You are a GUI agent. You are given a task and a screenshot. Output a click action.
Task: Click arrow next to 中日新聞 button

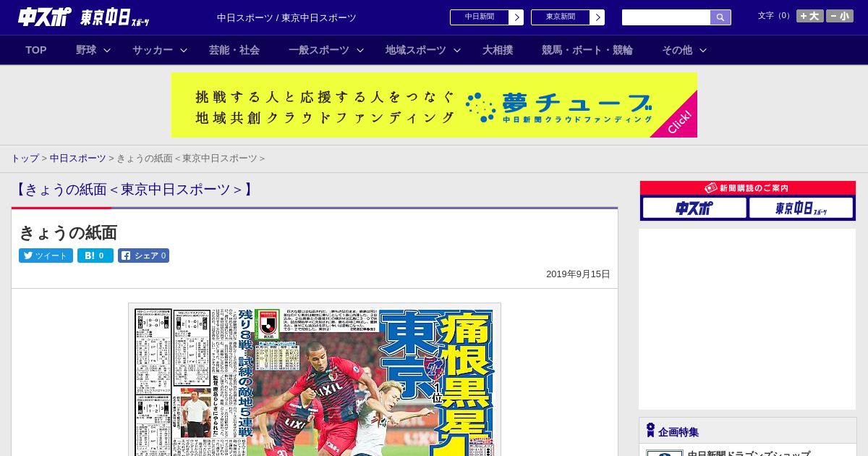pos(516,17)
